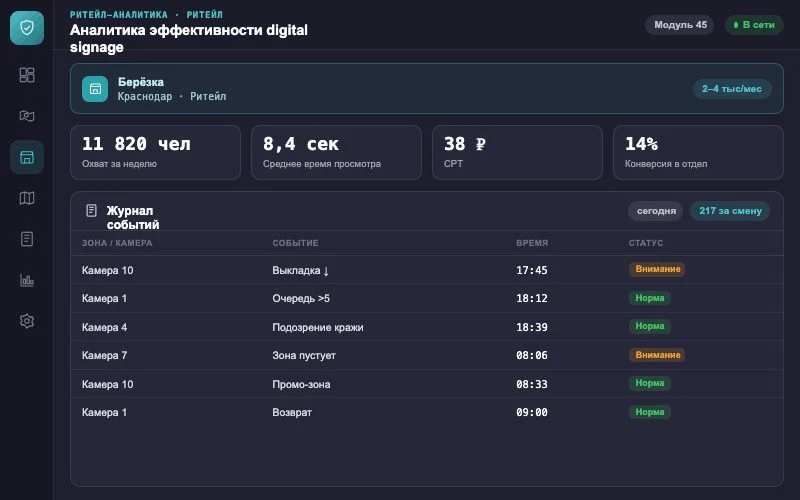Image resolution: width=800 pixels, height=500 pixels.
Task: Click the Берёзка store icon
Action: click(95, 89)
